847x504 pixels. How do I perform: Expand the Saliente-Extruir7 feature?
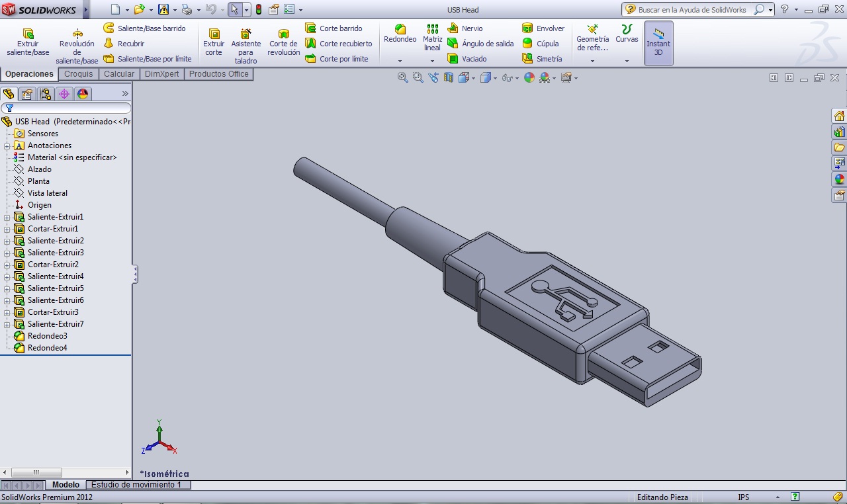pos(7,324)
